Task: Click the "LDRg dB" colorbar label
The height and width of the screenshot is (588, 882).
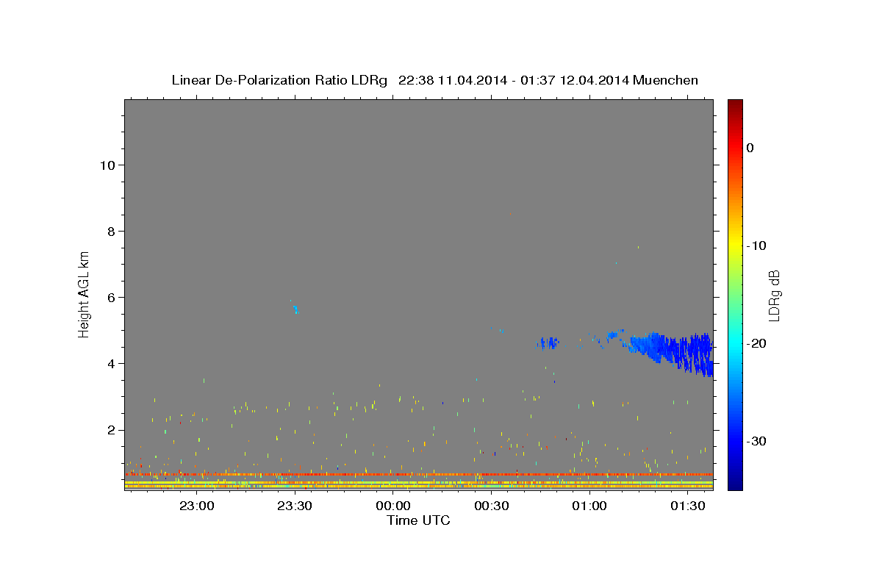Action: coord(773,295)
